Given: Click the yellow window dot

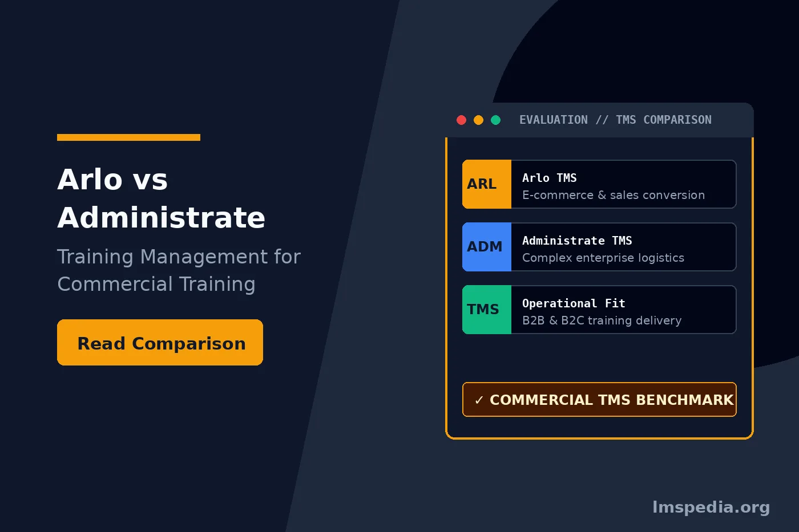Looking at the screenshot, I should coord(479,120).
